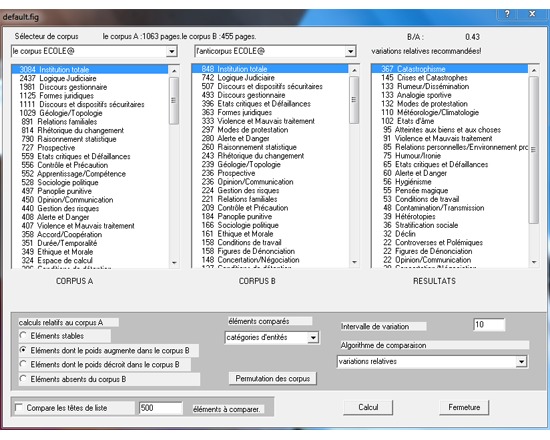Click the Intervalle de variation input field
This screenshot has width=550, height=440.
pos(489,325)
